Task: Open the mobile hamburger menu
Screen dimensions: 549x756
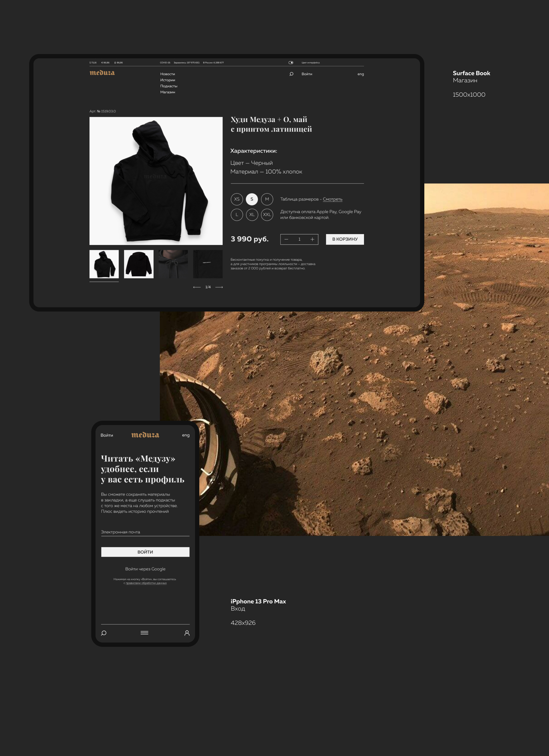Action: click(144, 633)
